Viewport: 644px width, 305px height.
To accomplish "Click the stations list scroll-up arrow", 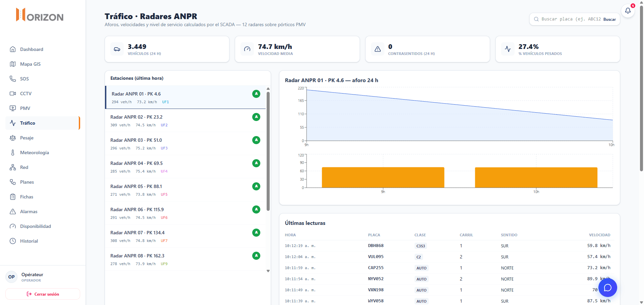I will click(x=268, y=88).
